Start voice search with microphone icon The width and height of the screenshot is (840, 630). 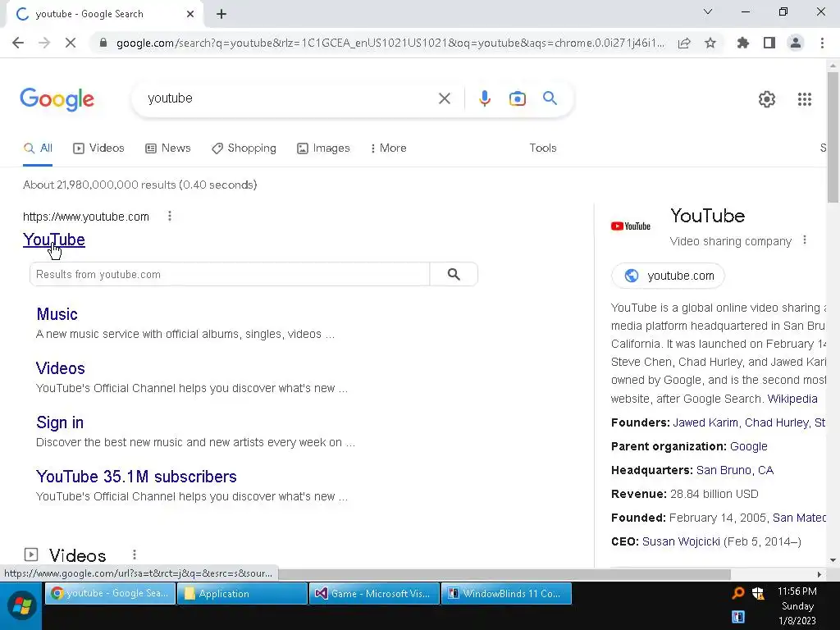[485, 98]
